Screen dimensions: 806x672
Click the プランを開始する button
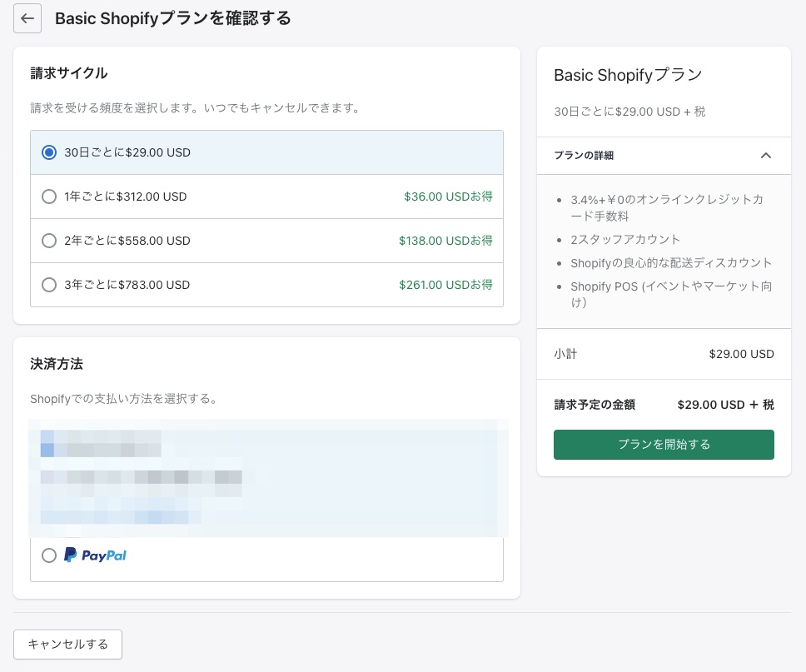tap(664, 445)
